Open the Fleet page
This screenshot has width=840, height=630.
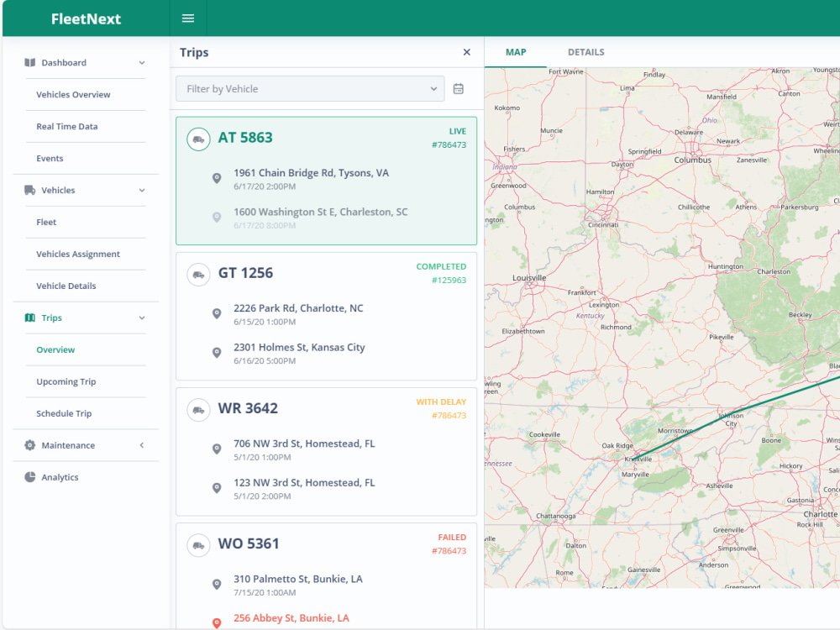(x=46, y=223)
